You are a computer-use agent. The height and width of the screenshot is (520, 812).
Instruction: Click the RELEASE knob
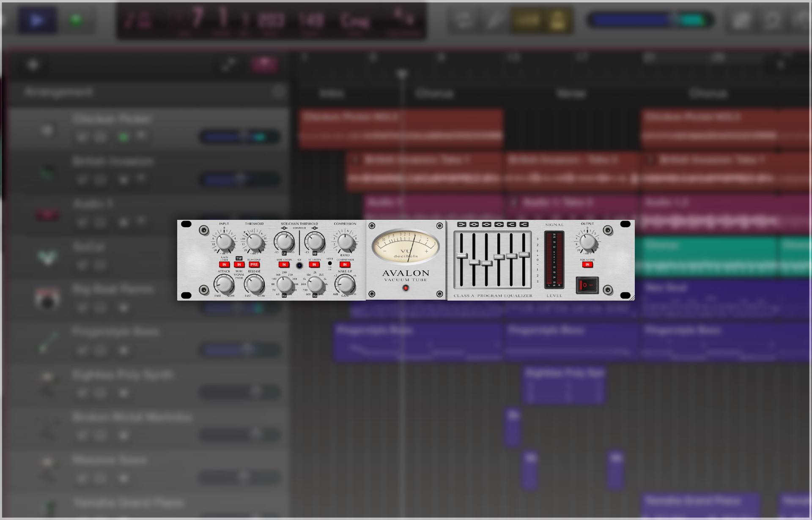254,284
